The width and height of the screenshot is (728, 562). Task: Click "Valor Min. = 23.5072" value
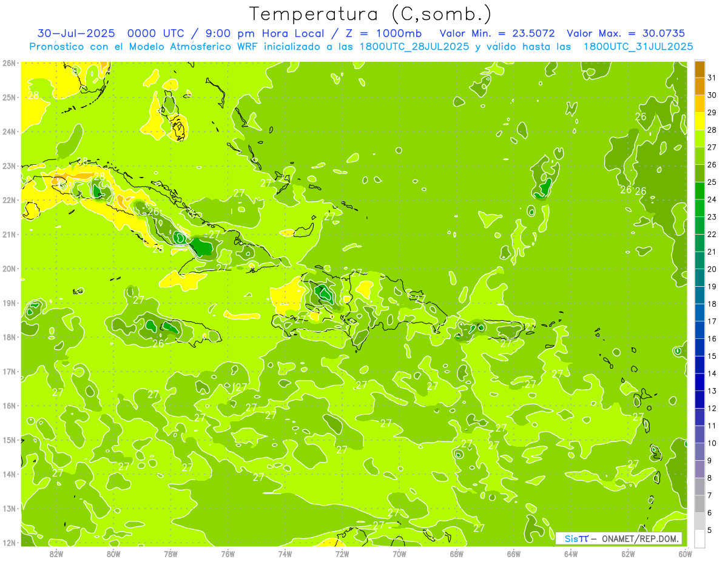coord(497,33)
